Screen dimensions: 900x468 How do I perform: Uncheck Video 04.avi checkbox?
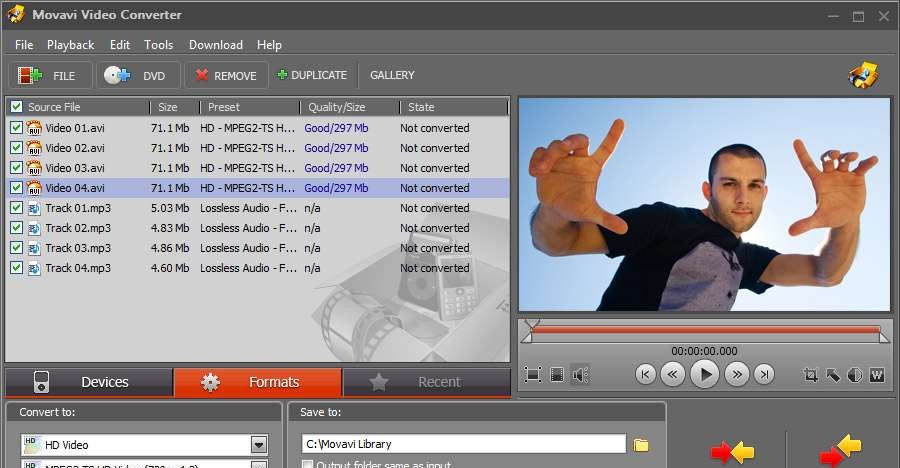[x=16, y=188]
